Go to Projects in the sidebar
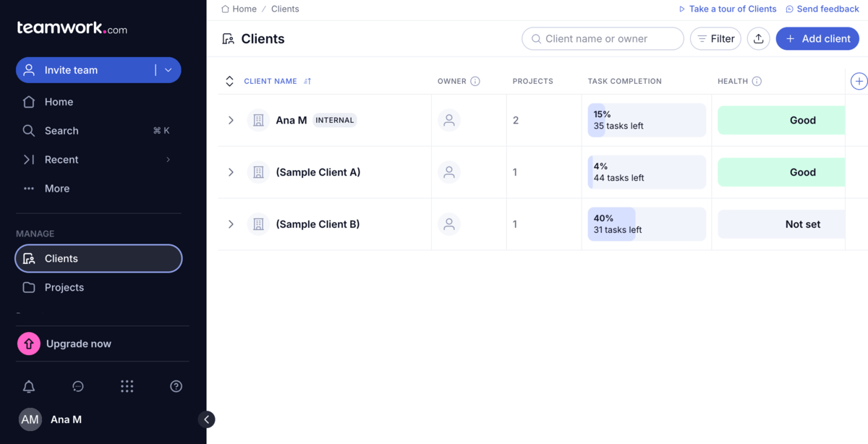 coord(64,287)
